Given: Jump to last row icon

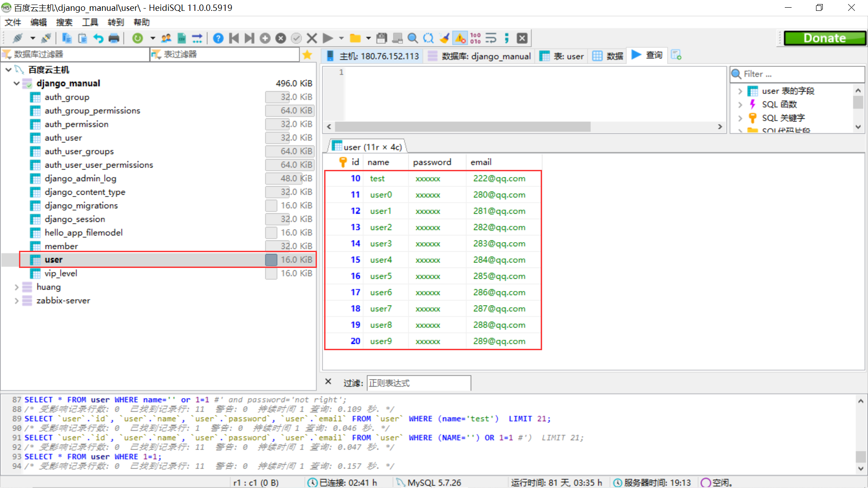Looking at the screenshot, I should point(250,38).
